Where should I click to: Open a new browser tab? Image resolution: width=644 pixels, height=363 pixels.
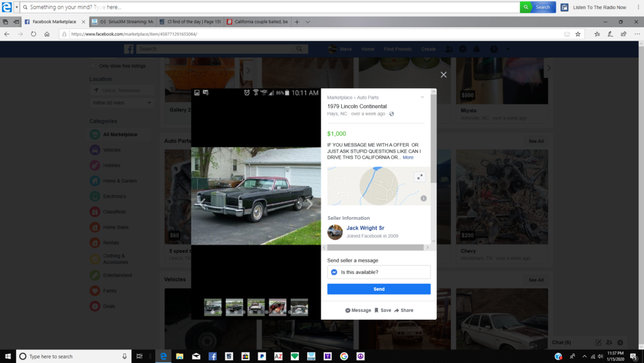(x=296, y=22)
